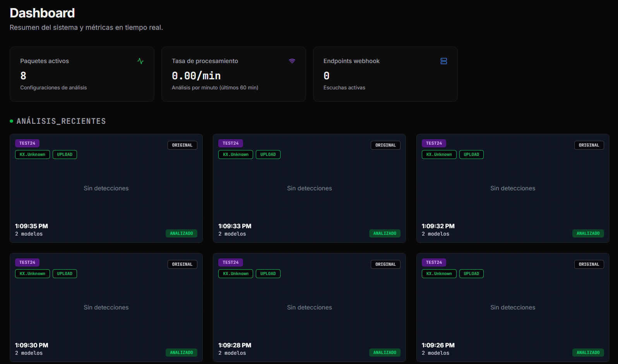The width and height of the screenshot is (618, 364).
Task: Click the pulse icon in Paquetes activos card
Action: pos(140,61)
